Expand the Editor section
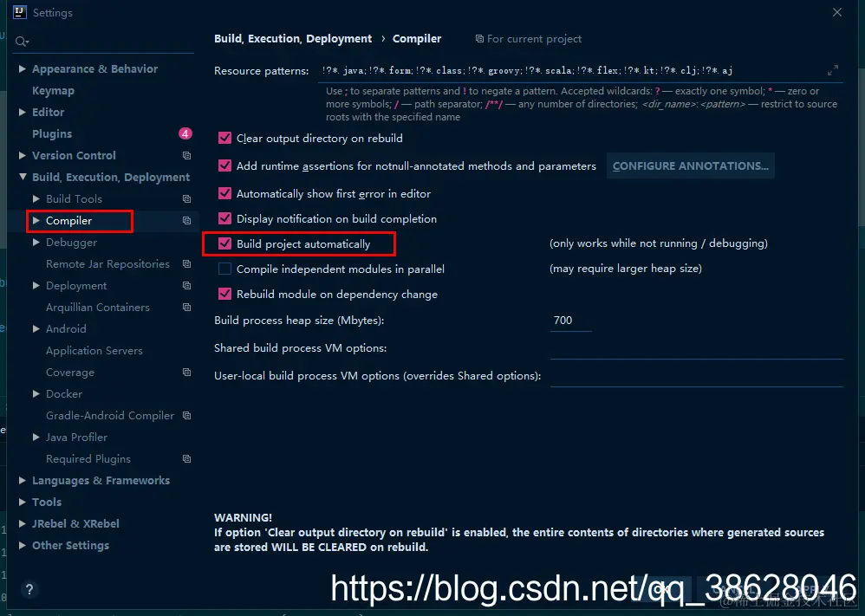The height and width of the screenshot is (616, 865). [x=22, y=112]
